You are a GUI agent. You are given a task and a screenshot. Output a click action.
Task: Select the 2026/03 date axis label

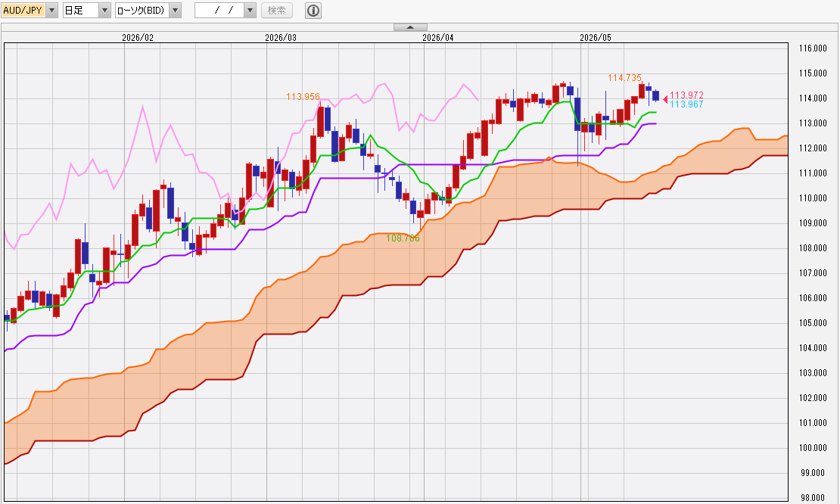tap(281, 38)
